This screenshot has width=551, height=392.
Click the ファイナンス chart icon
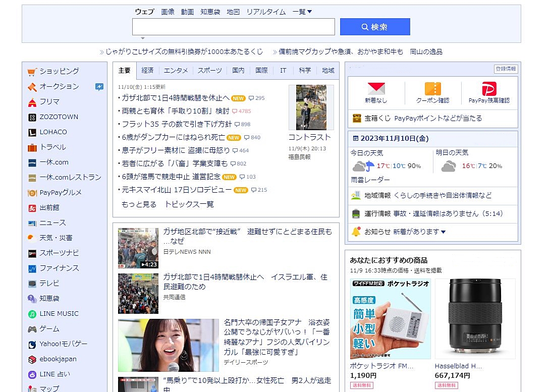32,269
